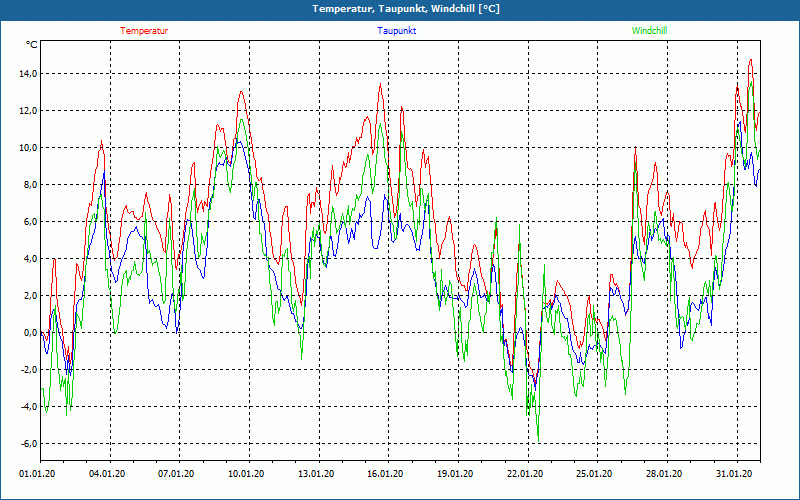The width and height of the screenshot is (800, 500).
Task: Click the °C unit label on axis
Action: coord(32,45)
